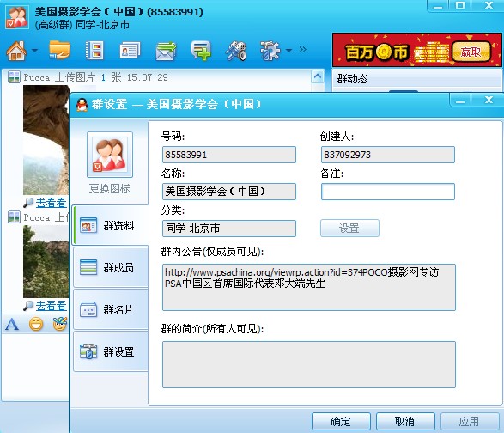Open the smiley emoticon picker
This screenshot has height=433, width=504.
click(x=36, y=324)
